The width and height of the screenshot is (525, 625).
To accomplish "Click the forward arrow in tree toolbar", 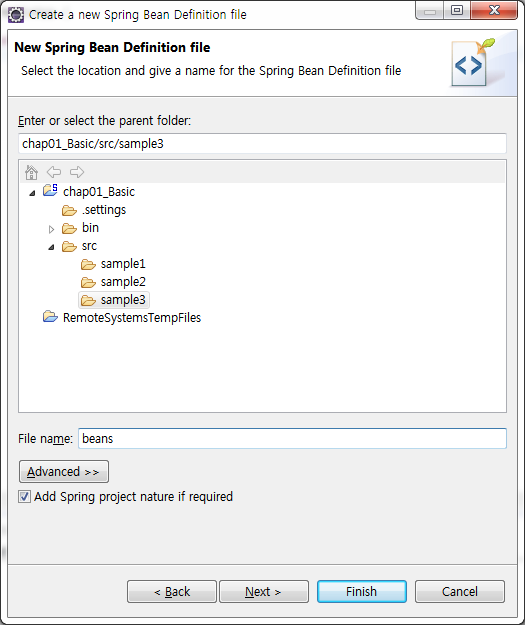I will click(77, 172).
